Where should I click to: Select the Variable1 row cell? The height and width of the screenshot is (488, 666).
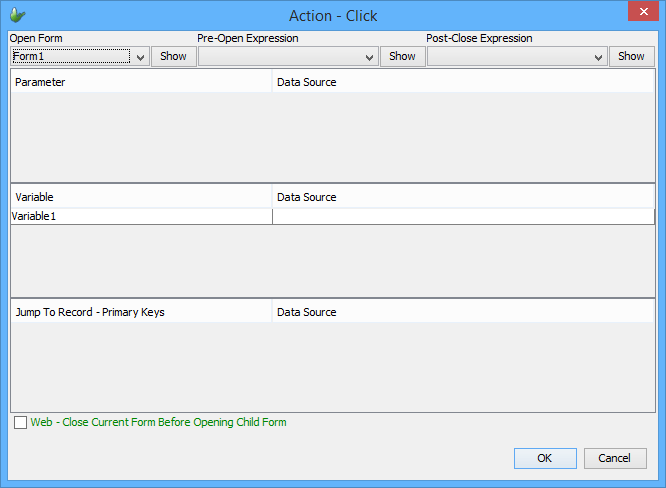click(141, 216)
